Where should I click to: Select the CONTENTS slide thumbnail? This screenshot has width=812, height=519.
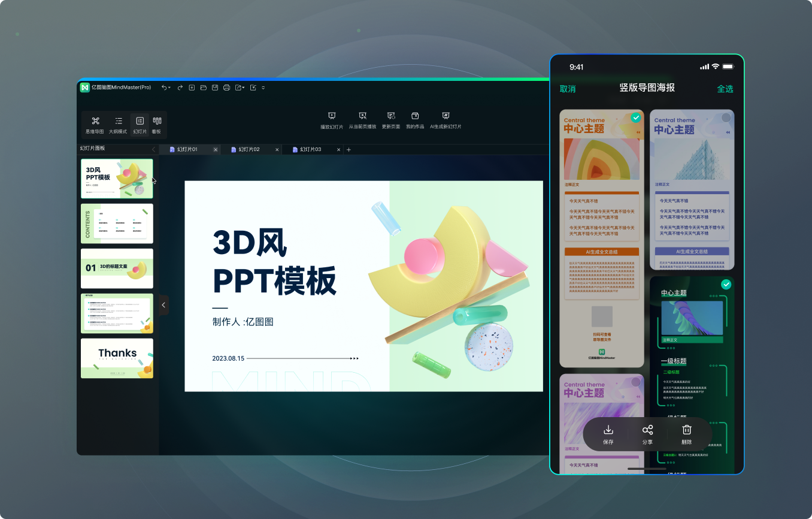pyautogui.click(x=117, y=224)
